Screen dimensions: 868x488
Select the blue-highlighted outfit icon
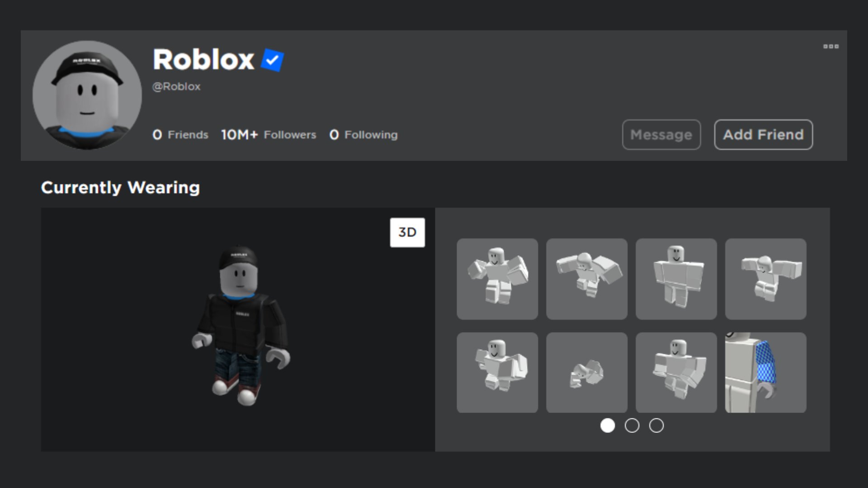(x=765, y=372)
